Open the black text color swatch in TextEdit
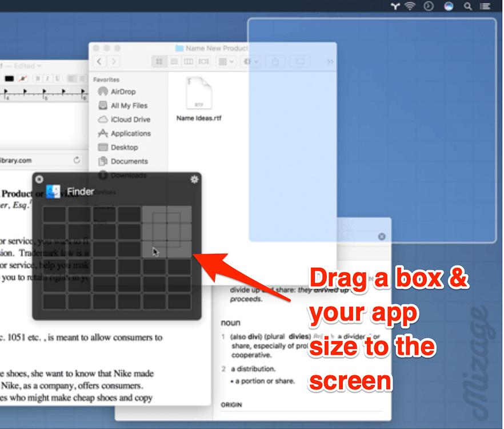 click(x=9, y=78)
